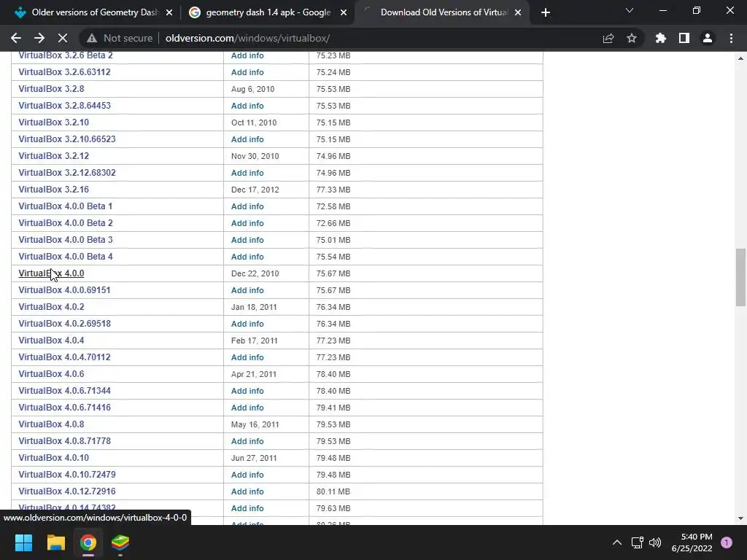This screenshot has width=747, height=560.
Task: Click the page's vertical scrollbar thumb
Action: coord(740,277)
